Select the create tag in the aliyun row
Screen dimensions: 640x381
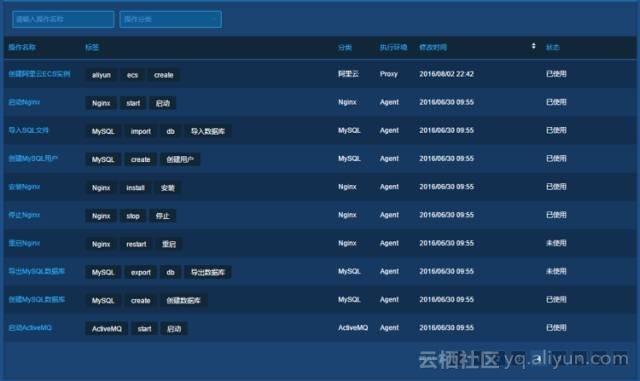(164, 75)
